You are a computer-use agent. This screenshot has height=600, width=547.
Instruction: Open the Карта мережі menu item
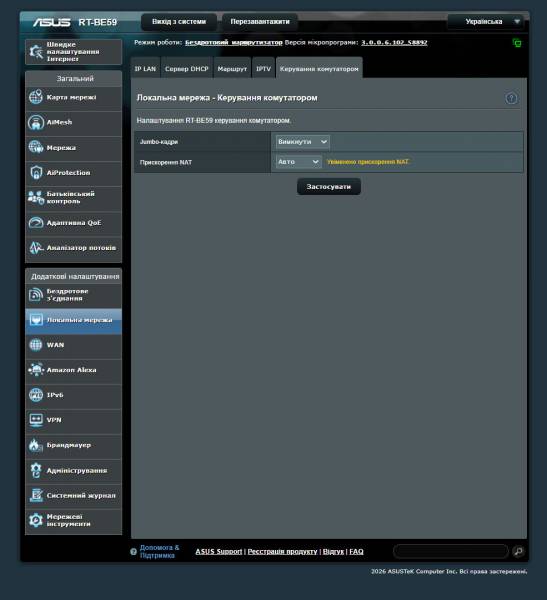click(72, 97)
